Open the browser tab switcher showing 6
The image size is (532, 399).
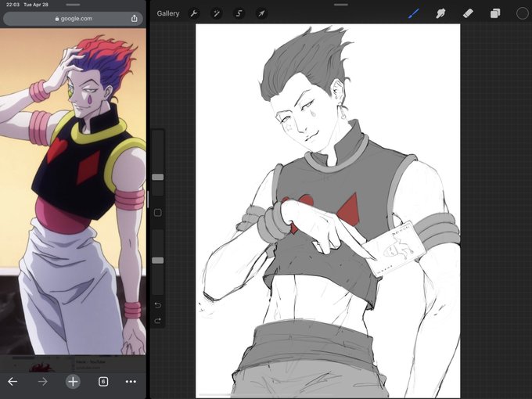103,382
